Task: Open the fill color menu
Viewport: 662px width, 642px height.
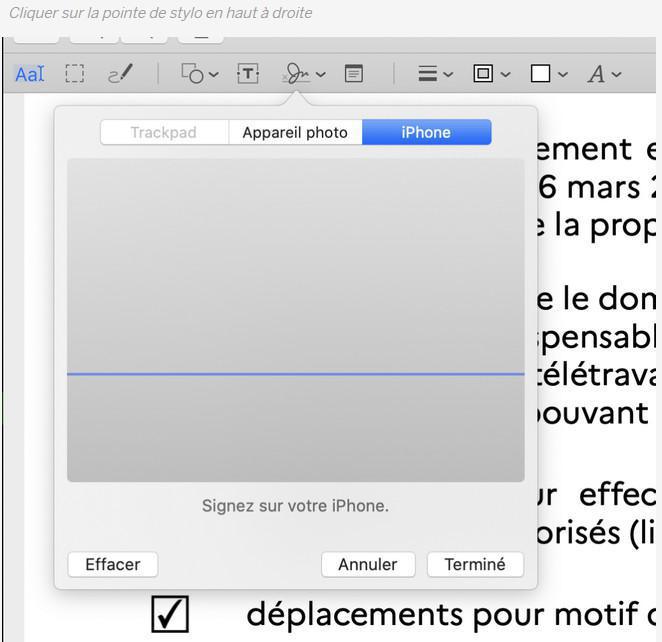Action: pyautogui.click(x=548, y=74)
